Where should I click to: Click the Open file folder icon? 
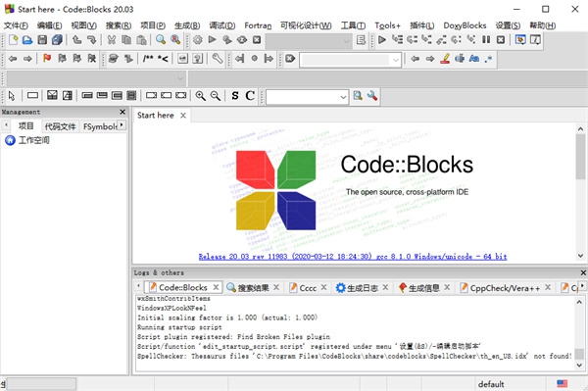tap(27, 40)
